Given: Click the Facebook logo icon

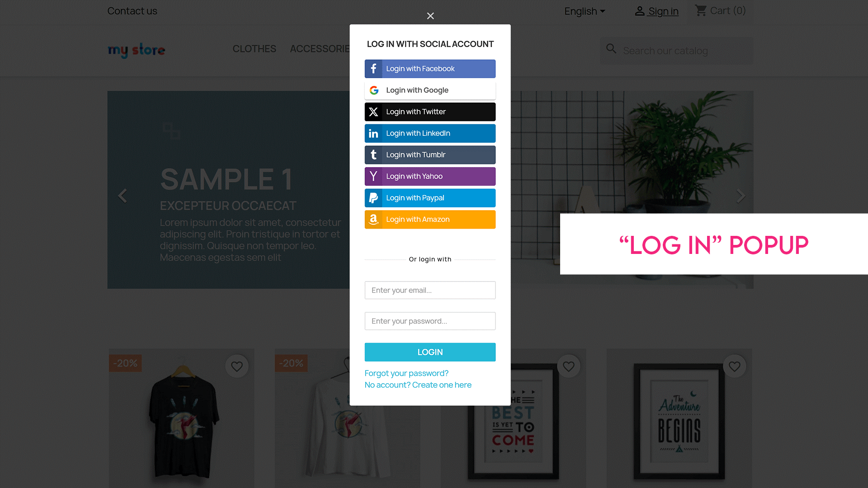Looking at the screenshot, I should pyautogui.click(x=373, y=69).
